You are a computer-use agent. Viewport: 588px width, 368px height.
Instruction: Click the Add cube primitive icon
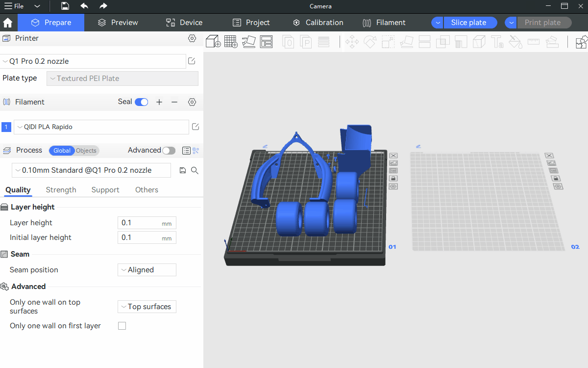213,42
